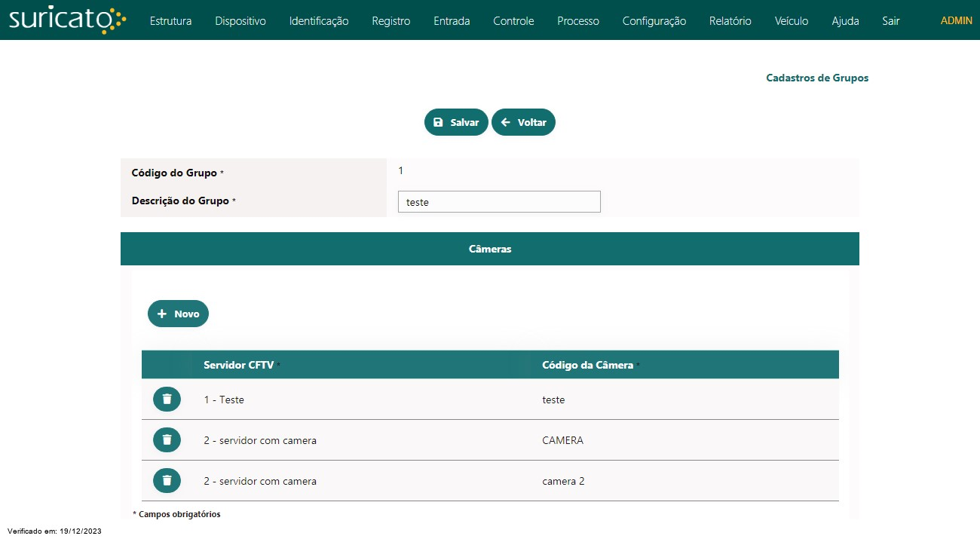The width and height of the screenshot is (980, 542).
Task: Open the Processo menu
Action: [x=578, y=21]
